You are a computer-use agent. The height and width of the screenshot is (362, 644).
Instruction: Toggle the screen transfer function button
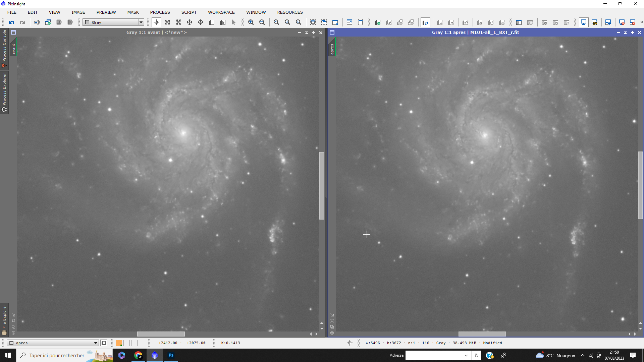coord(584,22)
